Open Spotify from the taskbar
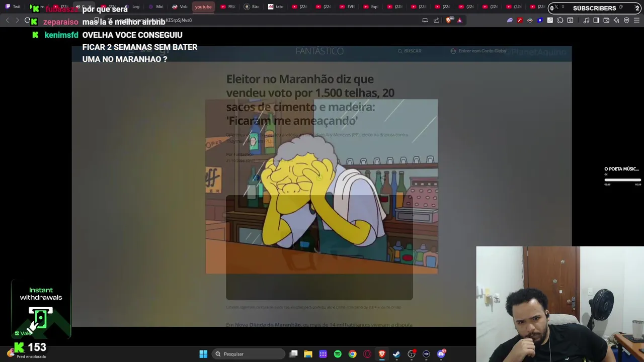 (x=338, y=354)
